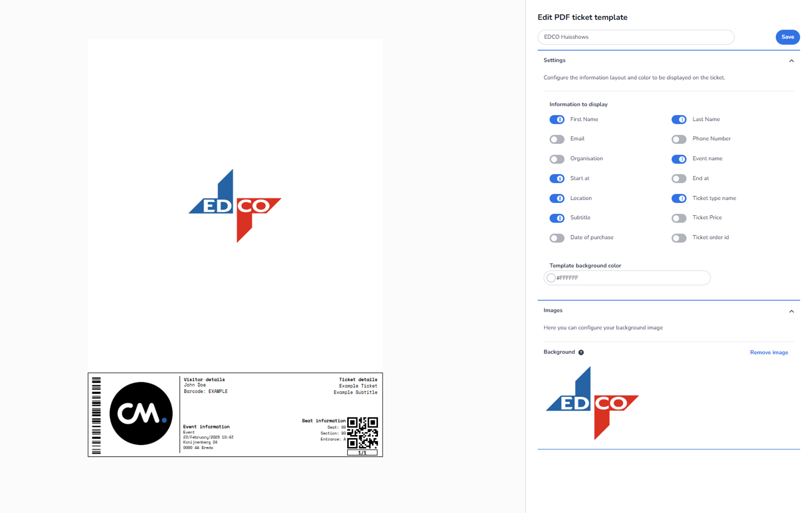This screenshot has width=812, height=513.
Task: Click the Save button
Action: [x=788, y=37]
